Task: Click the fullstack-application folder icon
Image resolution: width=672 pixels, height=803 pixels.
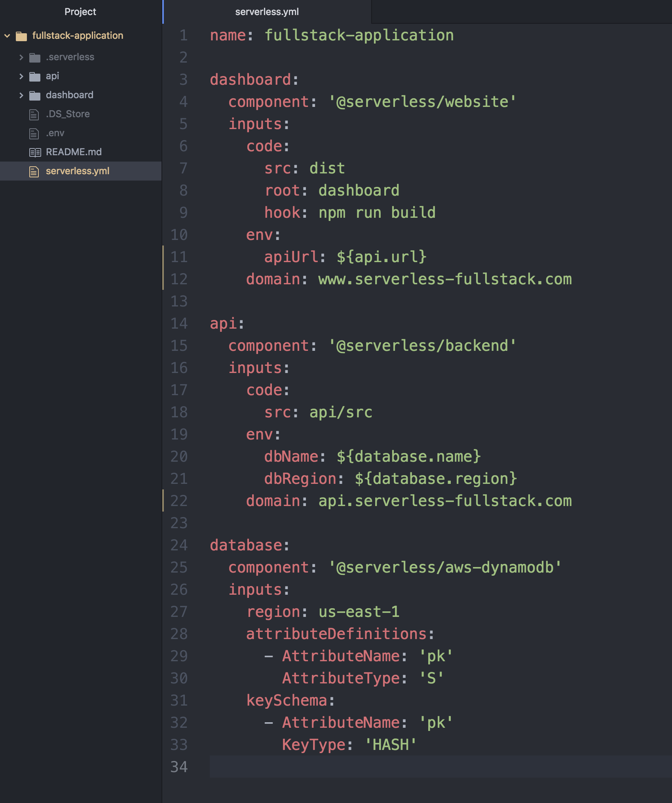Action: tap(21, 35)
